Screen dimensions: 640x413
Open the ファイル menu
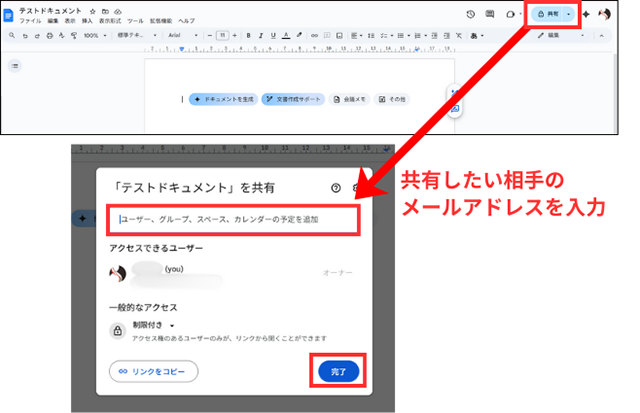coord(29,21)
